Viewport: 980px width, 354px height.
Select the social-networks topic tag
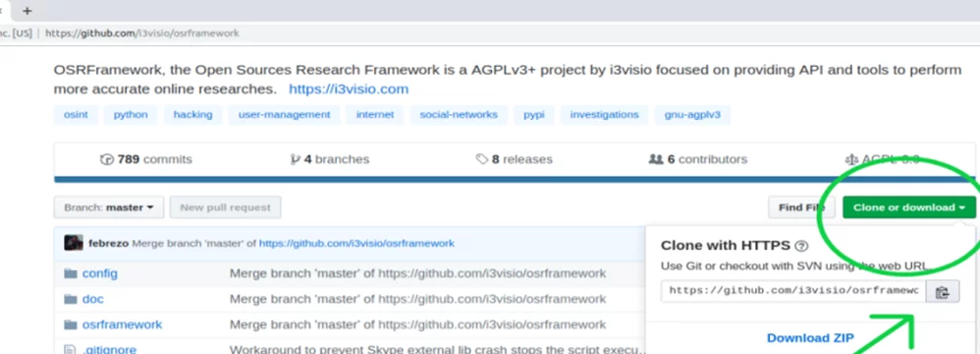pos(459,115)
